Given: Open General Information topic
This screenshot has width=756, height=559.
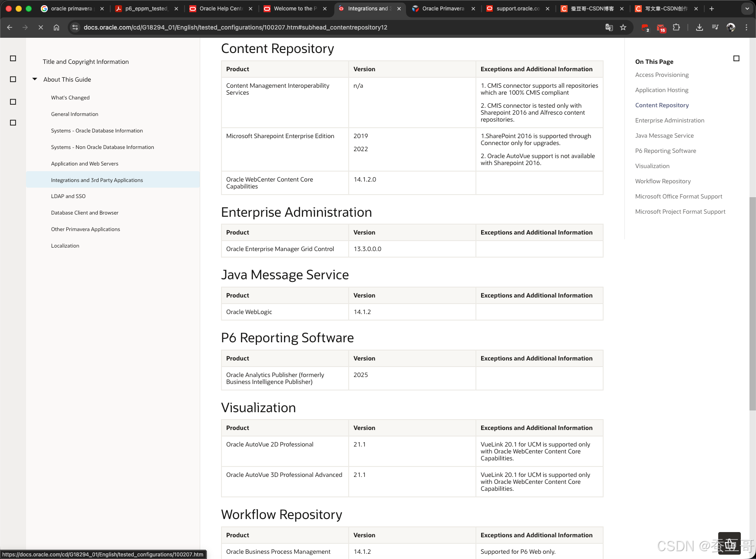Looking at the screenshot, I should coord(75,114).
